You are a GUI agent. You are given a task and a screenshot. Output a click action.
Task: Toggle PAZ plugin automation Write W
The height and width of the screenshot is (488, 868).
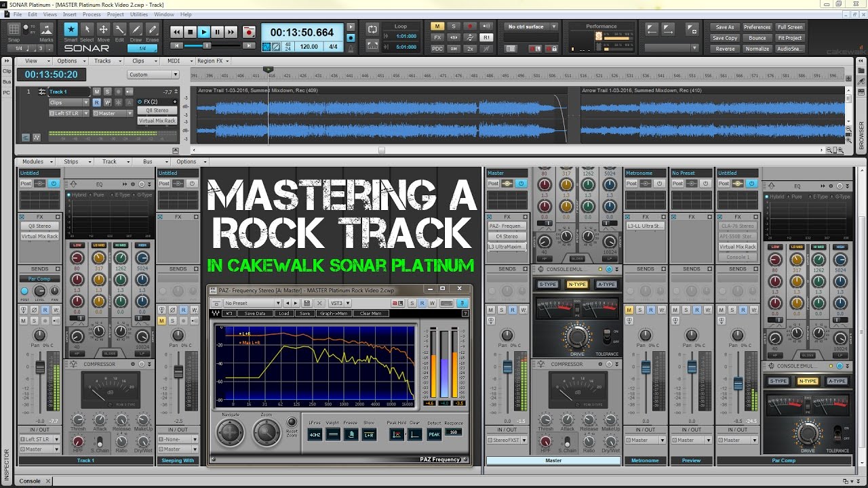coord(431,303)
